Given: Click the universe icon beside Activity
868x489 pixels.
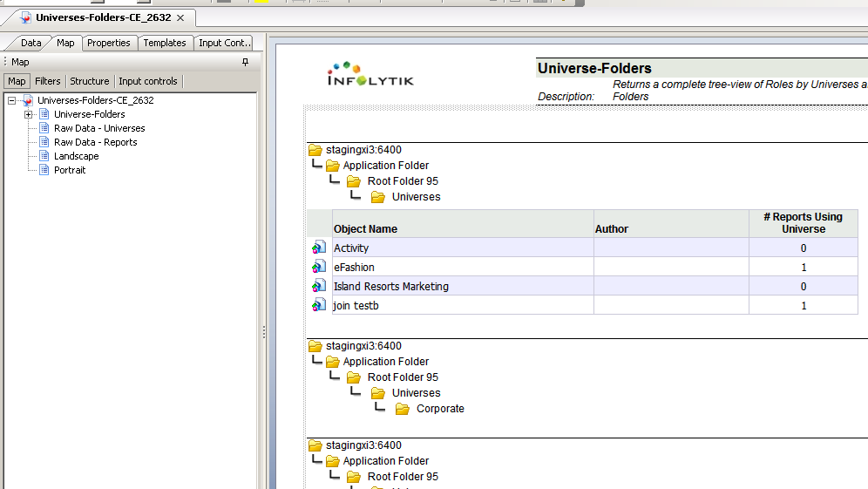Looking at the screenshot, I should tap(319, 248).
